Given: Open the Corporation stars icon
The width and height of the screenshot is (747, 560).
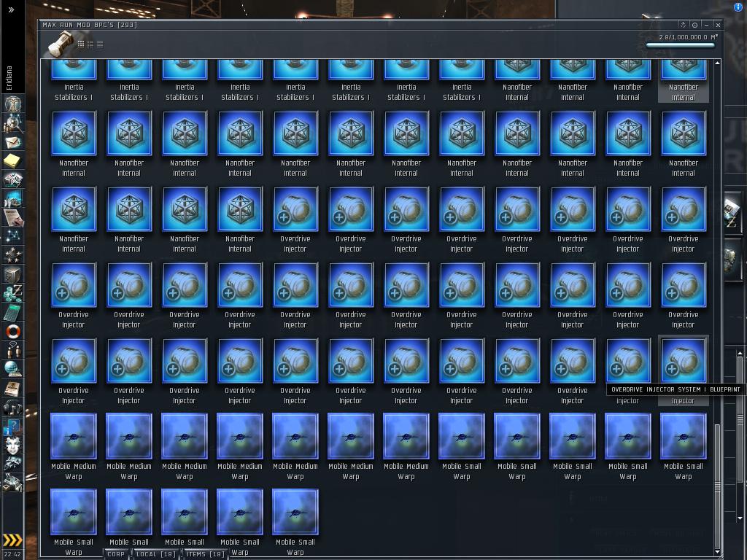Looking at the screenshot, I should click(x=13, y=254).
